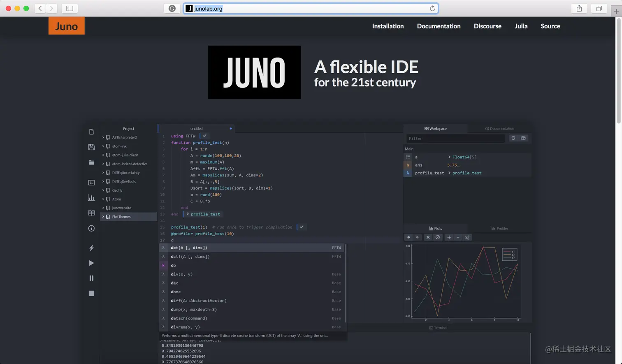
Task: Select dct(A [, dims]) autocomplete suggestion
Action: click(x=252, y=248)
